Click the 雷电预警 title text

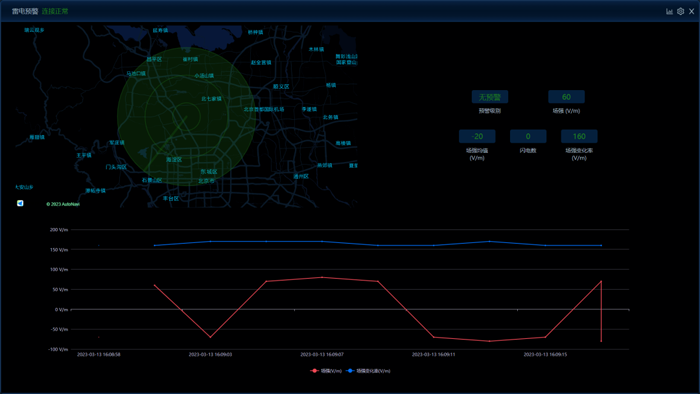(25, 11)
